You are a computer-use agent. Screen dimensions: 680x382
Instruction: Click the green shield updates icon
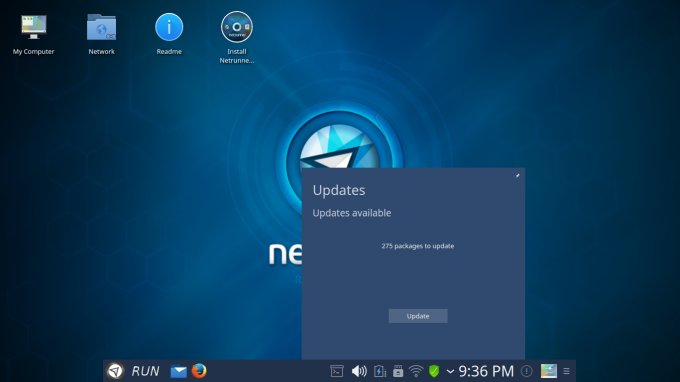pyautogui.click(x=434, y=371)
